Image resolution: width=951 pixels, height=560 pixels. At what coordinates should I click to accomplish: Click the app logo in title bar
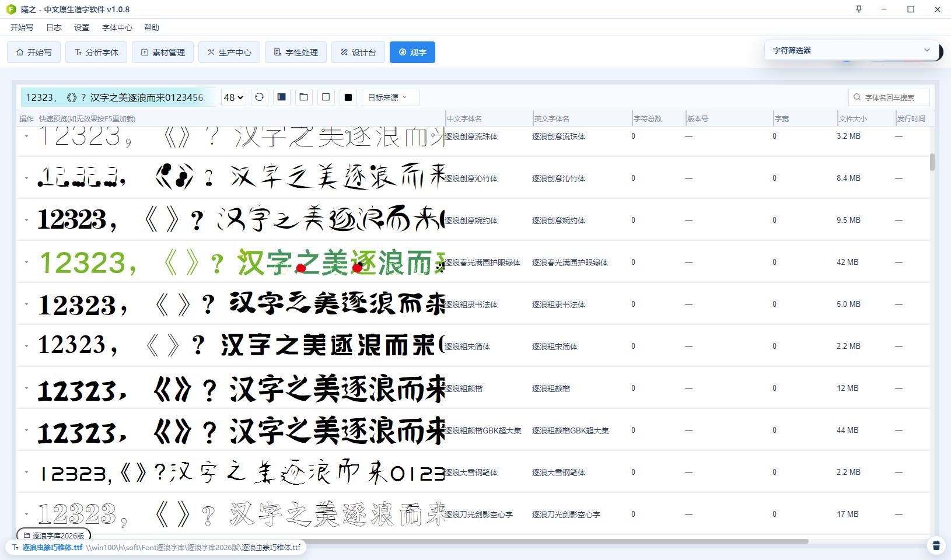(x=11, y=9)
